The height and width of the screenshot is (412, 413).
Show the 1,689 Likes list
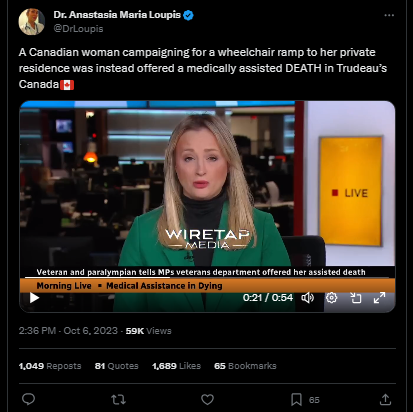click(x=176, y=366)
